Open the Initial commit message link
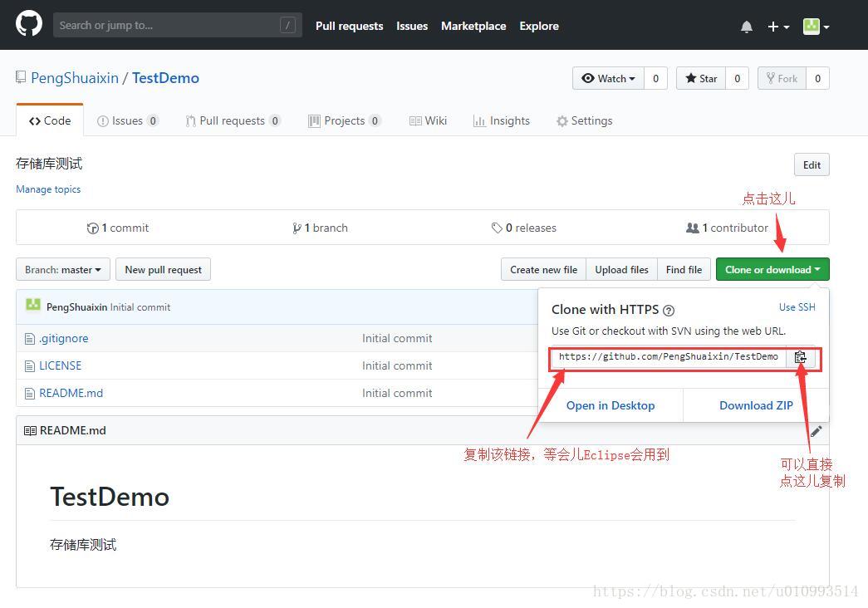The height and width of the screenshot is (608, 868). pos(140,306)
